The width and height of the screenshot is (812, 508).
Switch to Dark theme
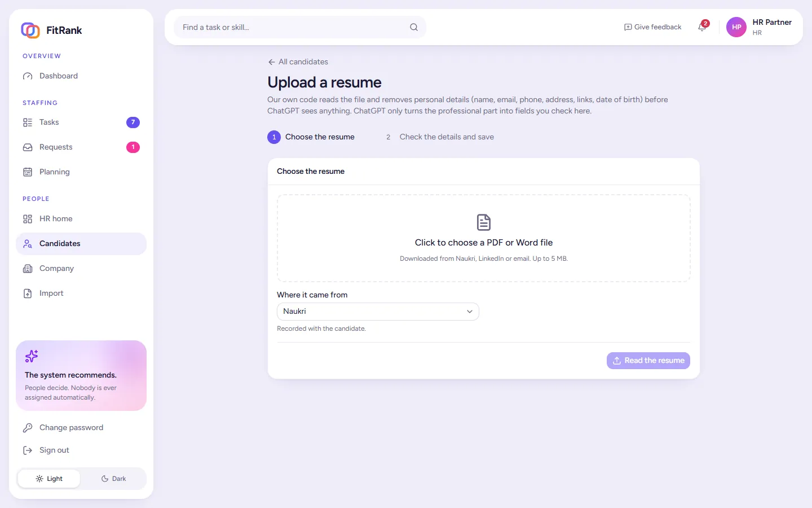coord(113,479)
